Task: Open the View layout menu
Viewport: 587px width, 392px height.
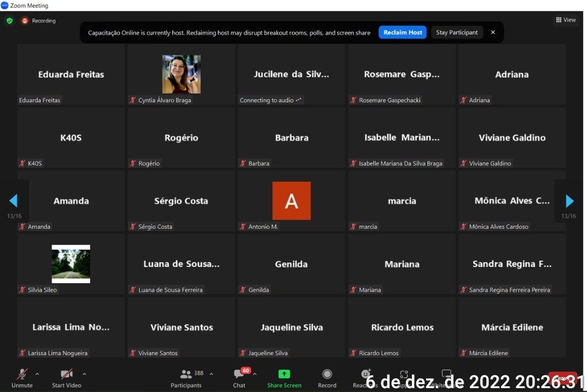Action: point(565,20)
